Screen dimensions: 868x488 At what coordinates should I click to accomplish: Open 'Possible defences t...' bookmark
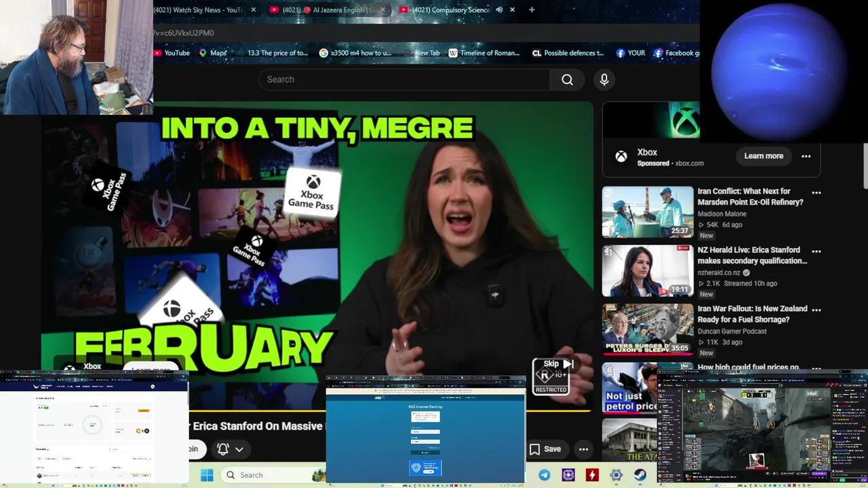point(568,53)
